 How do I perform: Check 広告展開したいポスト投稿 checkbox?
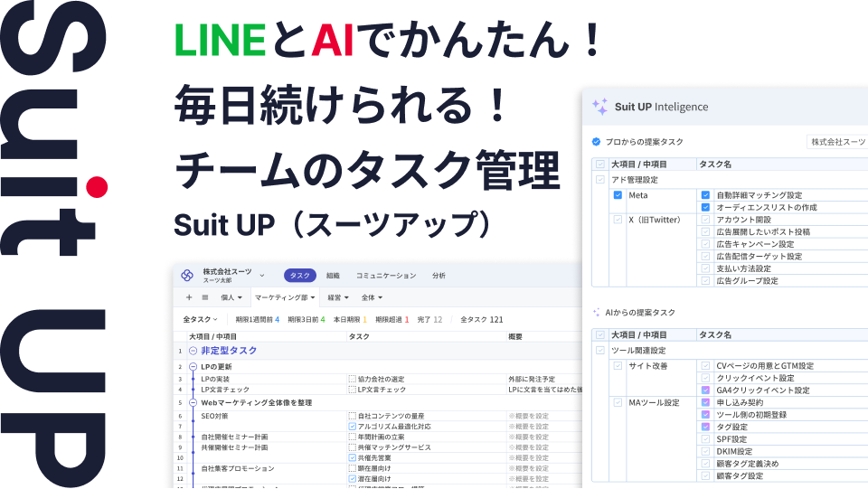pyautogui.click(x=705, y=231)
